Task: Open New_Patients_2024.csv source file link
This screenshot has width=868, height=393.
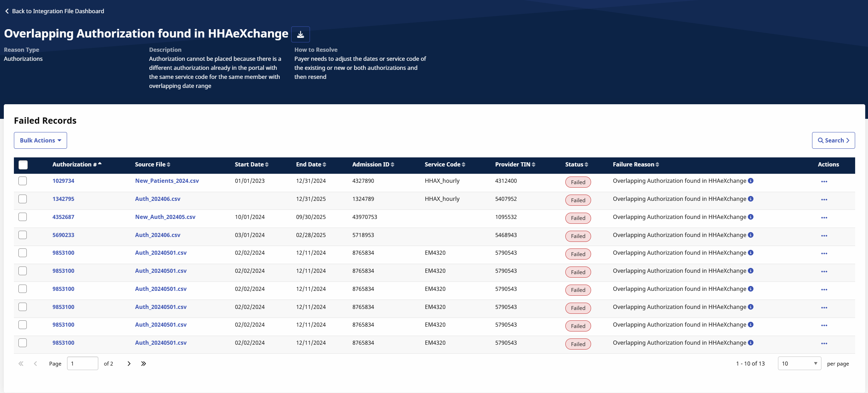Action: pos(167,181)
